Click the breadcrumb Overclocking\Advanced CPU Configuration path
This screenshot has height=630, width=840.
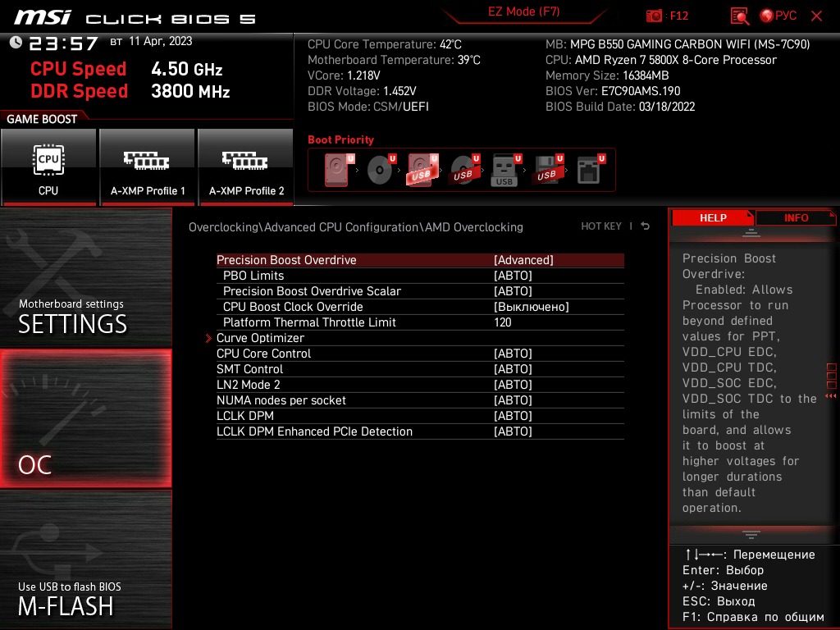(356, 227)
